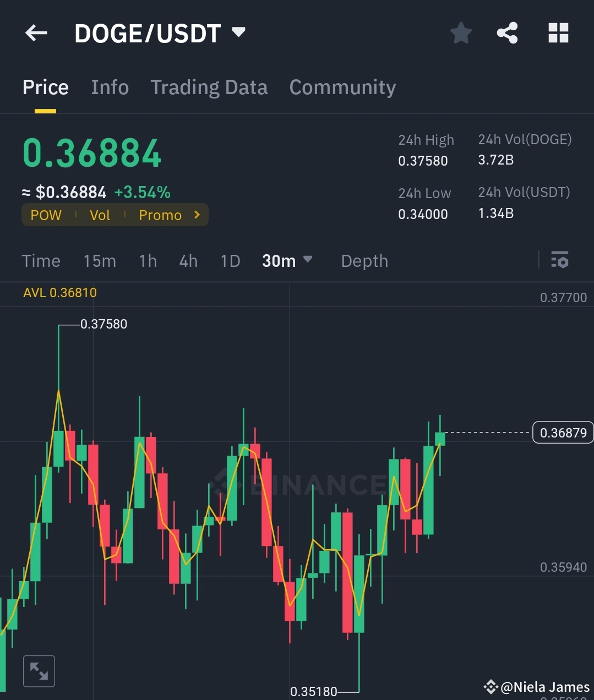Image resolution: width=594 pixels, height=700 pixels.
Task: Open the layout grid icon top right
Action: pos(558,33)
